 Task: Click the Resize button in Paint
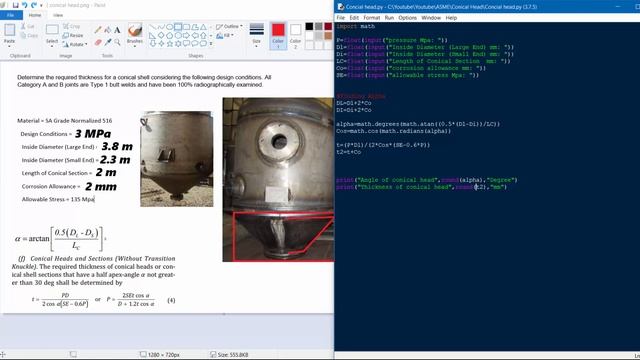(x=73, y=35)
